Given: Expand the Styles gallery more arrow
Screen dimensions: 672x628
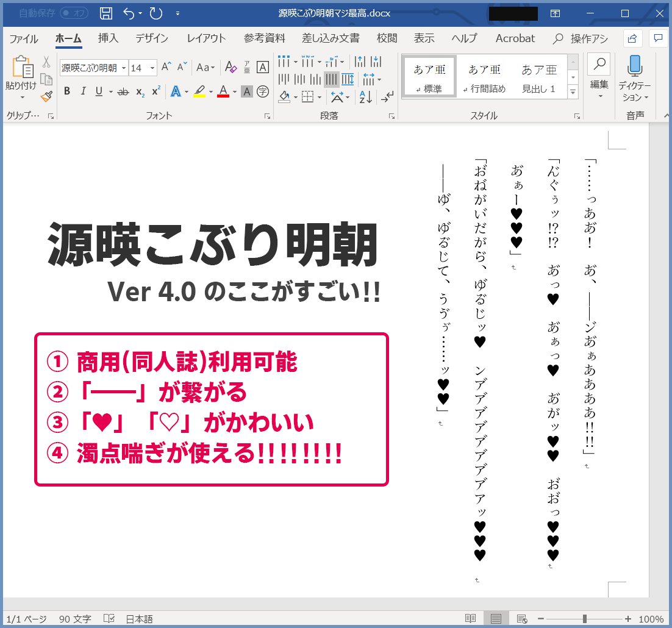Looking at the screenshot, I should [573, 92].
